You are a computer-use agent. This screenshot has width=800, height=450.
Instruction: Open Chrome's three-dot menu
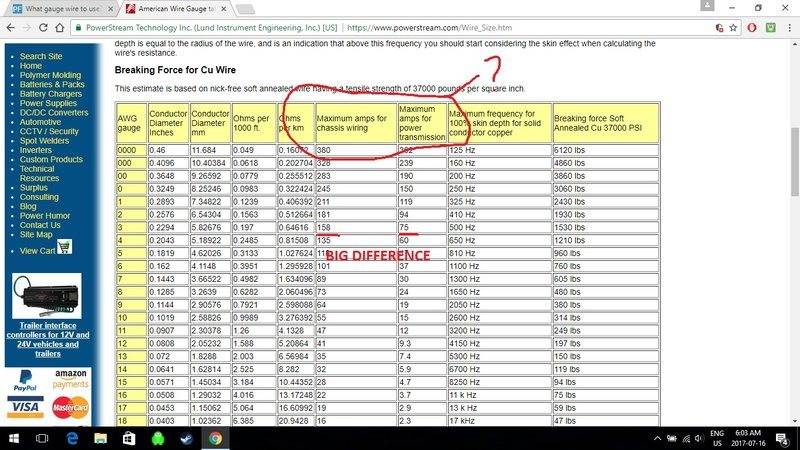789,28
